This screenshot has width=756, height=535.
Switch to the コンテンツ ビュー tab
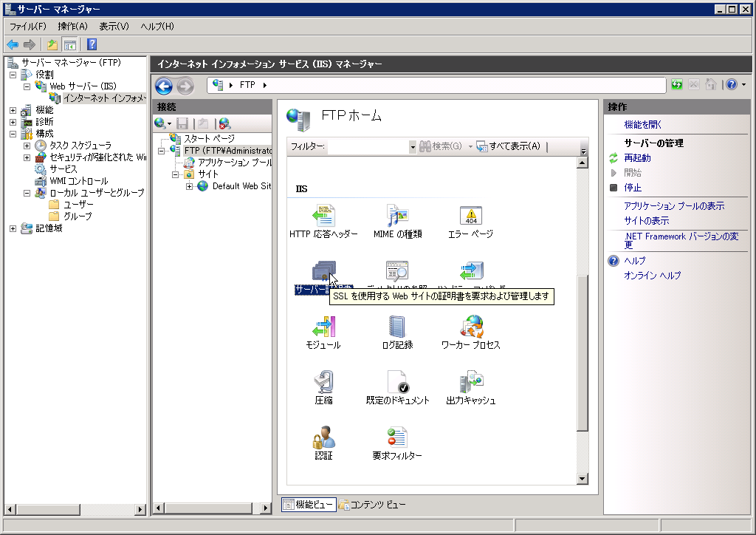372,505
